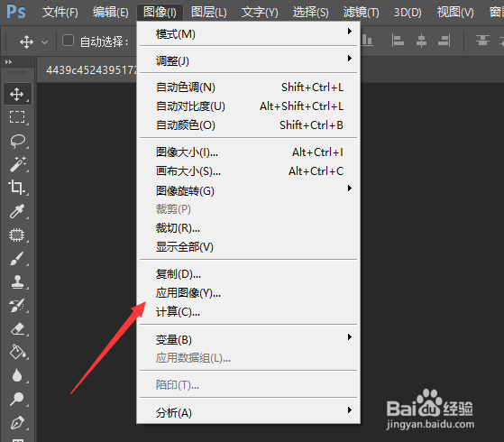Image resolution: width=504 pixels, height=442 pixels.
Task: Choose 自动色调(N) menu item
Action: click(x=248, y=87)
